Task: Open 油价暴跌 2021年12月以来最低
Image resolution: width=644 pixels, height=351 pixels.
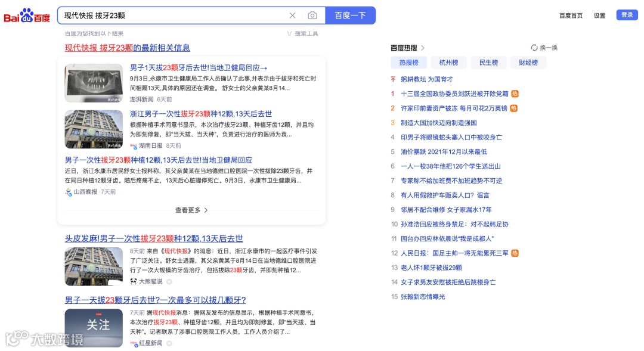Action: [444, 151]
